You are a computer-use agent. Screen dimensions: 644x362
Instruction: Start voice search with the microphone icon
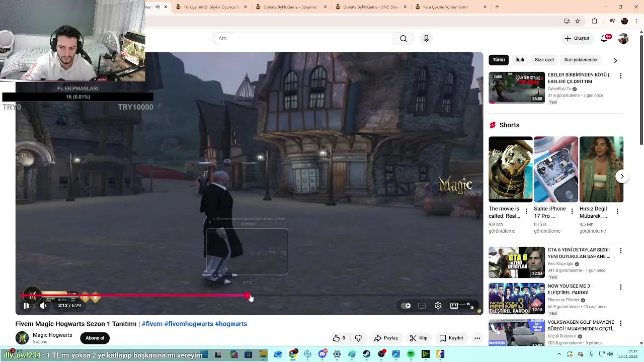tap(426, 38)
